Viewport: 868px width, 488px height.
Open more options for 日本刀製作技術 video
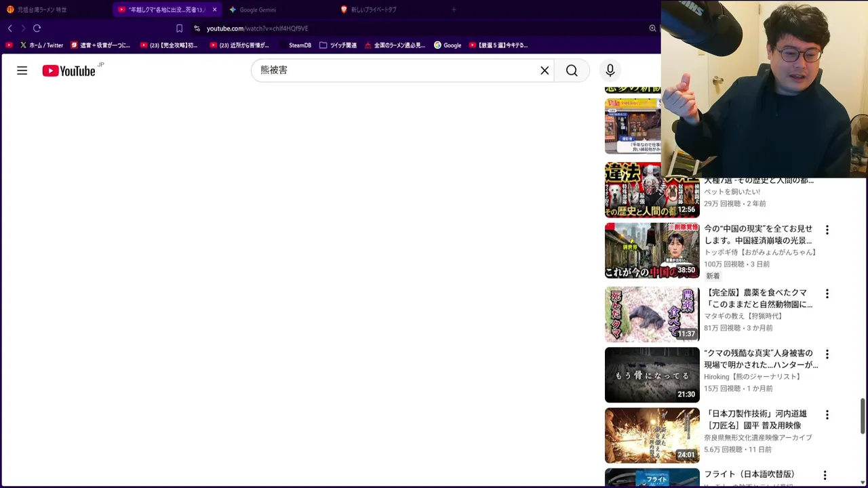pos(827,414)
